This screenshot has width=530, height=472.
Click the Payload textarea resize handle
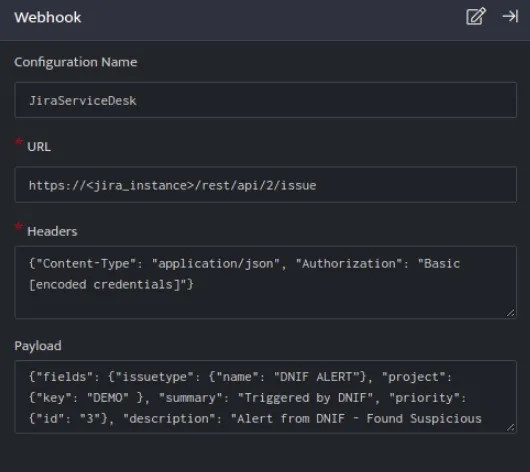point(510,428)
